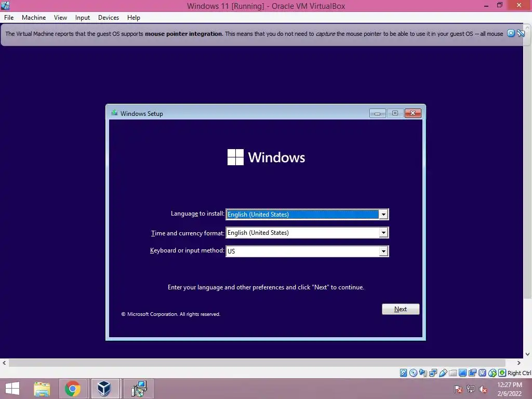Click the optical disk status icon
532x399 pixels.
[413, 373]
